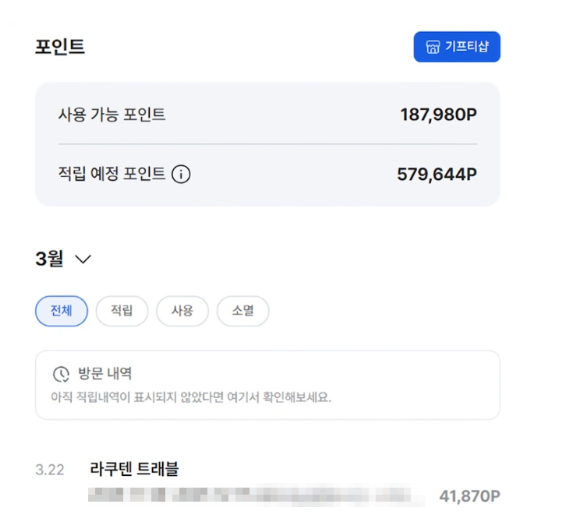Click the 사용 가능 포인트 label
Screen dimensions: 586x515
[x=111, y=114]
